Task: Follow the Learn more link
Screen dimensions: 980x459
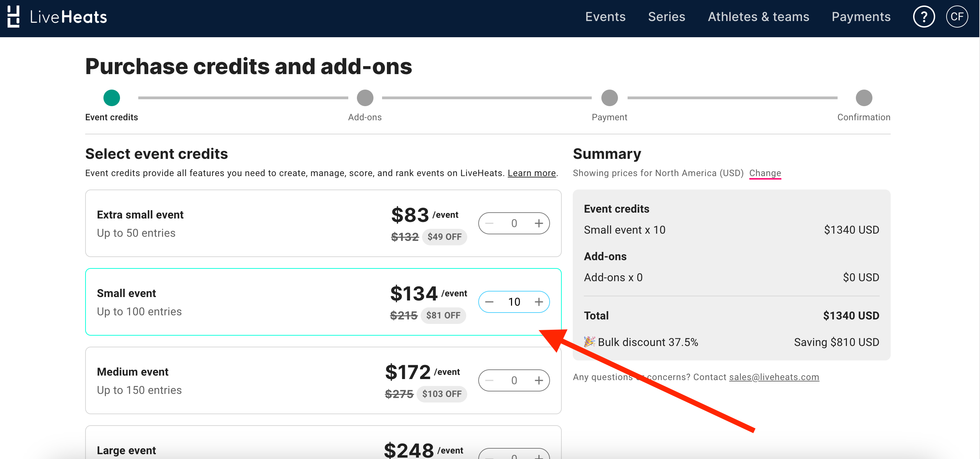Action: click(x=531, y=173)
